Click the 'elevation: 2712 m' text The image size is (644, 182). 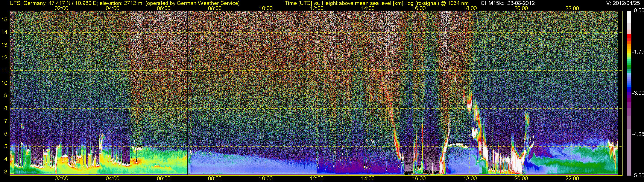[x=121, y=3]
